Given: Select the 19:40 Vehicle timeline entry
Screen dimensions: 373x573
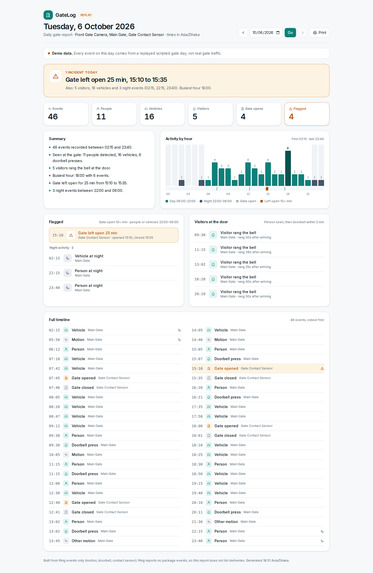Looking at the screenshot, I should (x=258, y=493).
